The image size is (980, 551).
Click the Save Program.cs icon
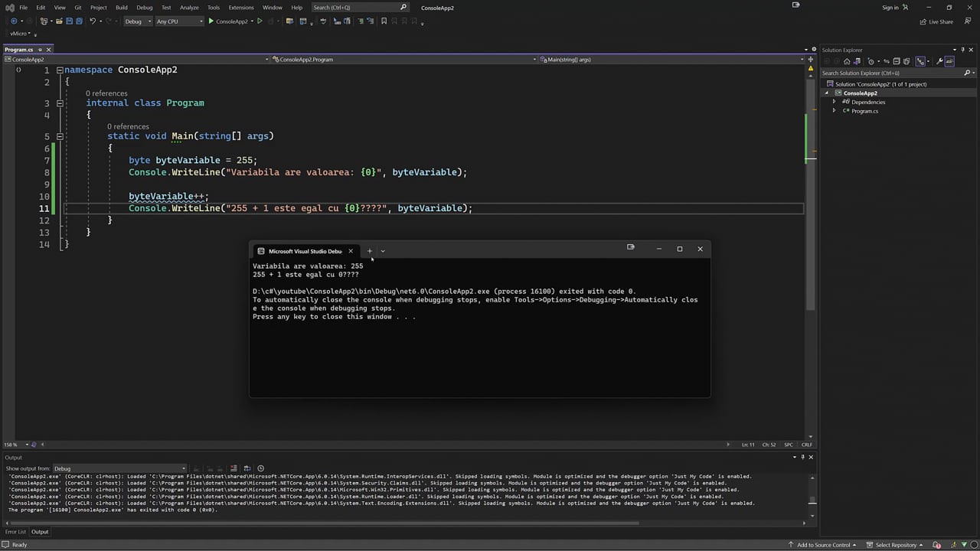(x=69, y=21)
